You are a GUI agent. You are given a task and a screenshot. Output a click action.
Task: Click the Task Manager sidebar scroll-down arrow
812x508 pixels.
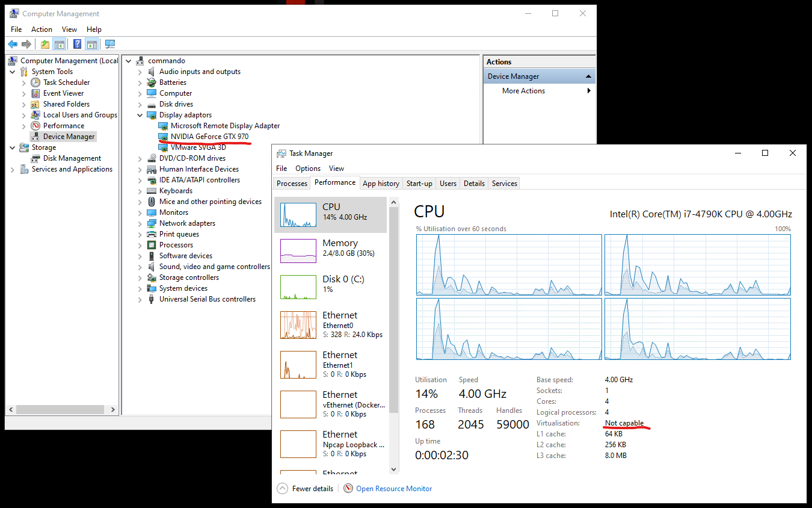(x=394, y=469)
